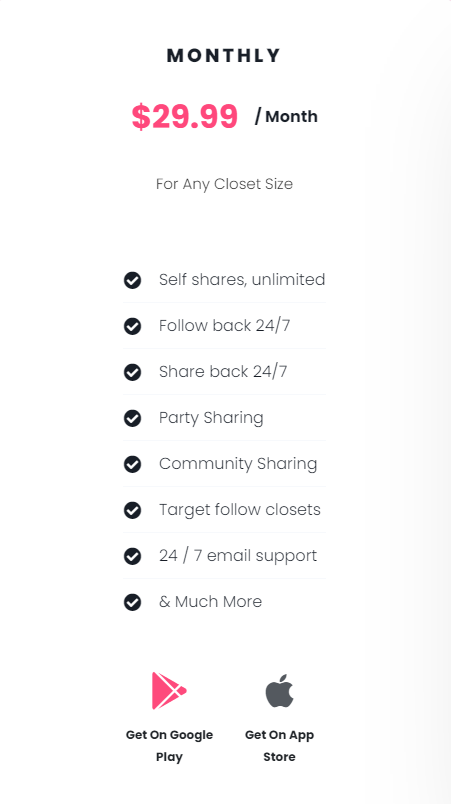451x804 pixels.
Task: Click the checkmark icon beside Community Sharing
Action: [x=132, y=464]
